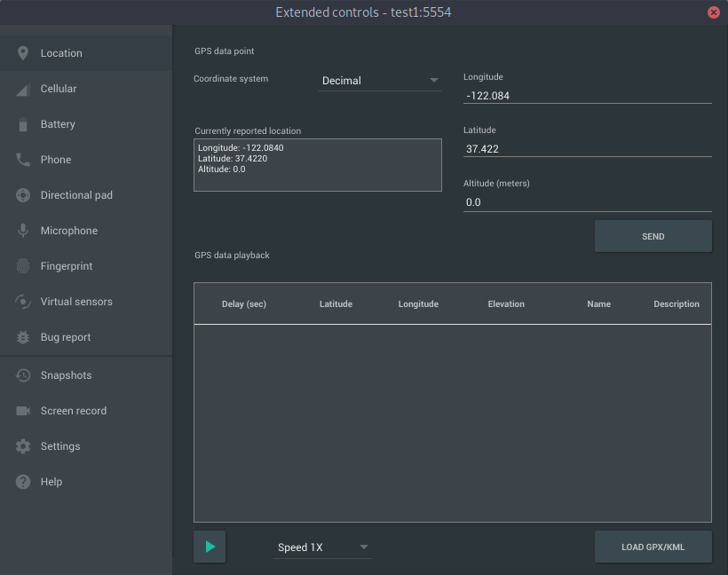Open the Settings tab label
This screenshot has width=728, height=575.
60,446
